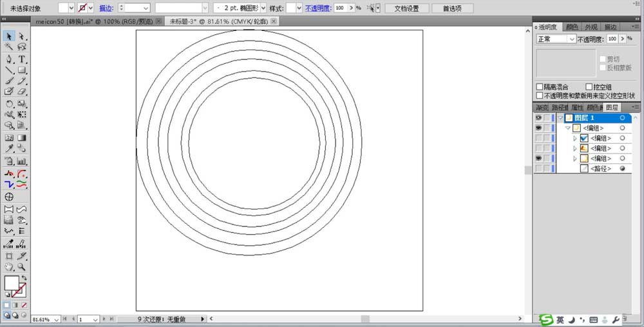
Task: Select the Slice tool
Action: point(21,256)
